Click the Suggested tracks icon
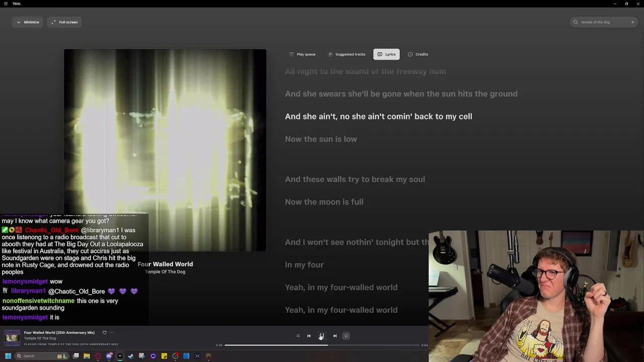Viewport: 644px width, 362px height. [x=330, y=54]
